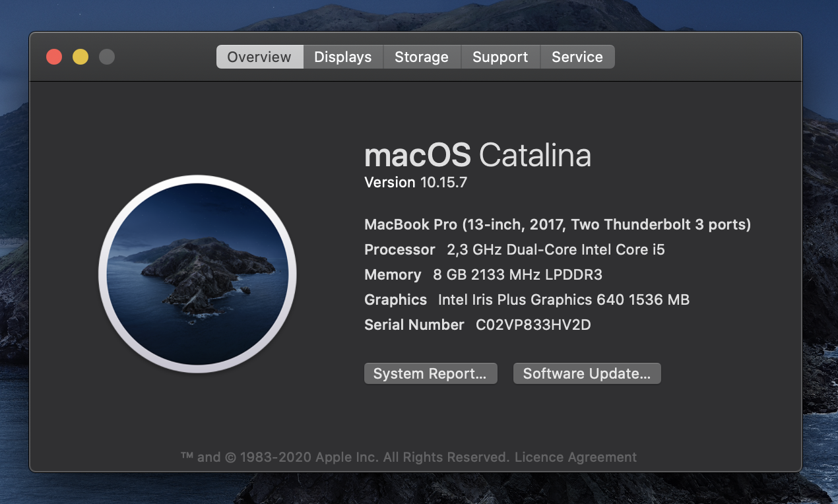Open Software Update
This screenshot has width=838, height=504.
click(587, 373)
